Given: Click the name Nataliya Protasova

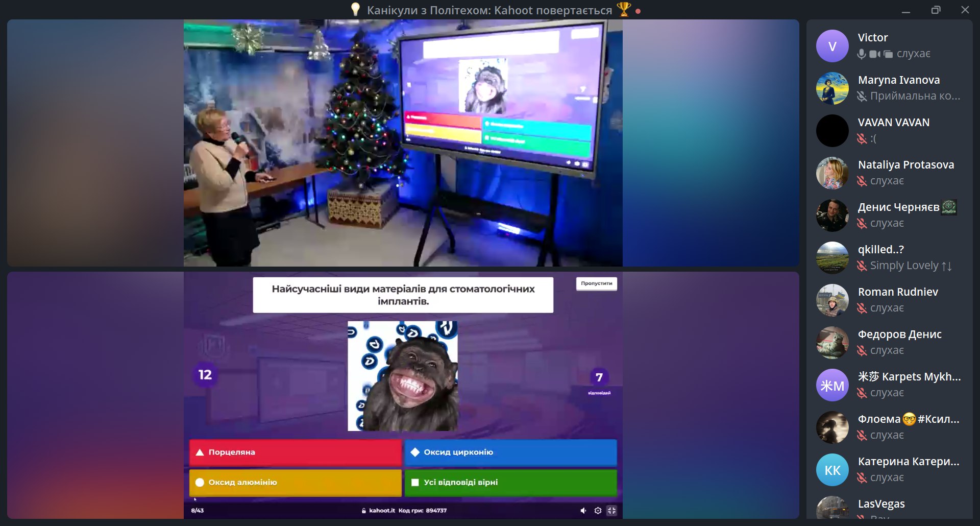Looking at the screenshot, I should click(x=906, y=165).
